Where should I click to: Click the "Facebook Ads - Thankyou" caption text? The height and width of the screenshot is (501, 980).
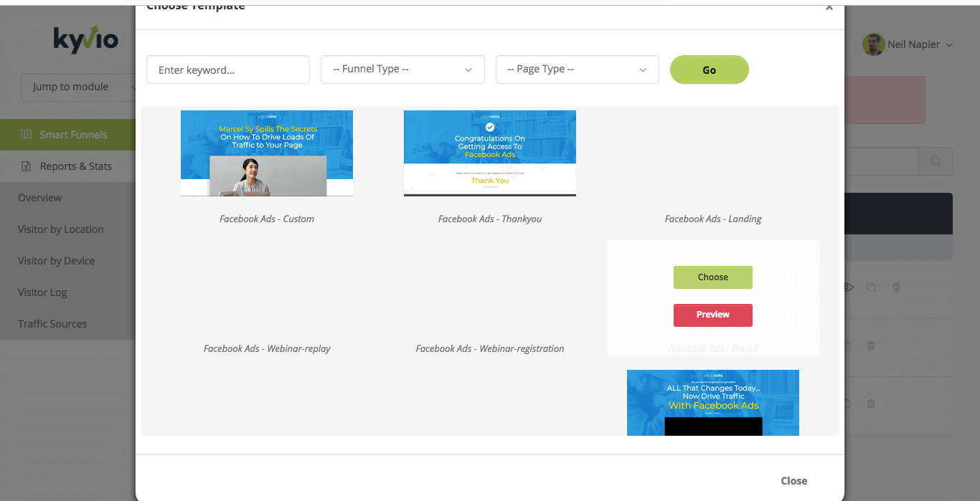(x=490, y=219)
